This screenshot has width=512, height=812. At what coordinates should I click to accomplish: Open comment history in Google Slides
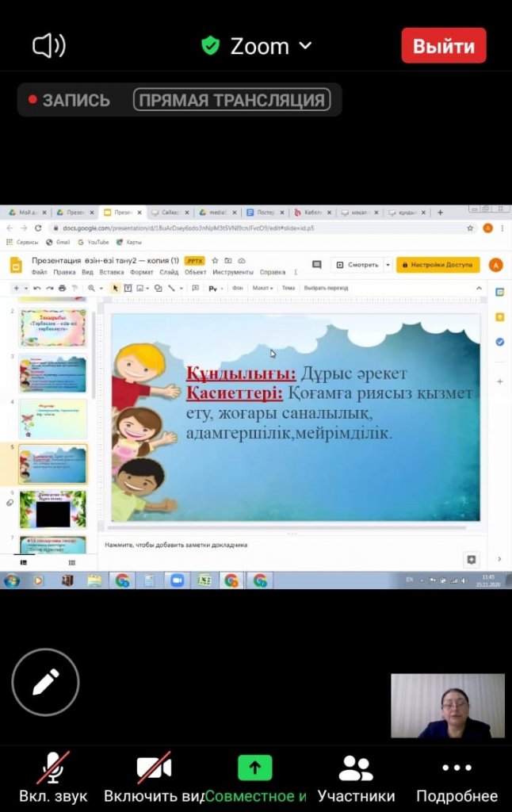point(317,265)
